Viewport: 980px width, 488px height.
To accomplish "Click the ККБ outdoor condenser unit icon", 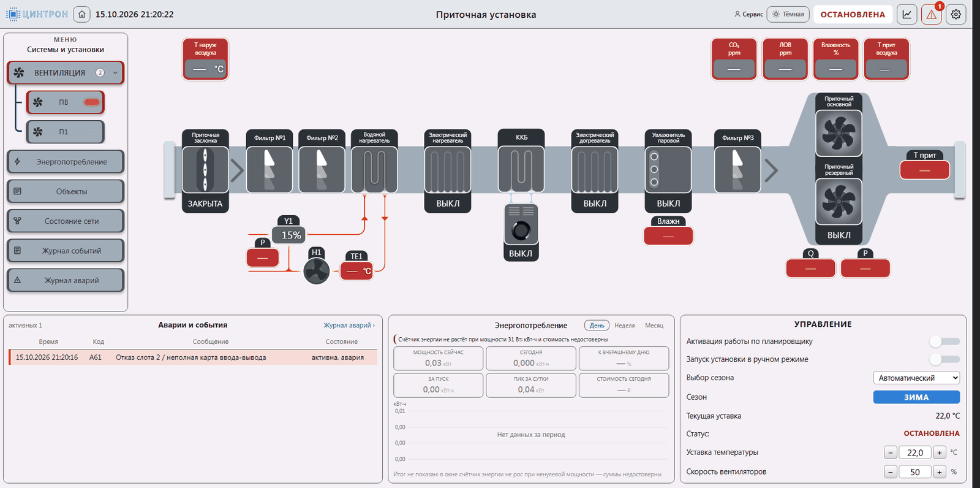I will [521, 224].
